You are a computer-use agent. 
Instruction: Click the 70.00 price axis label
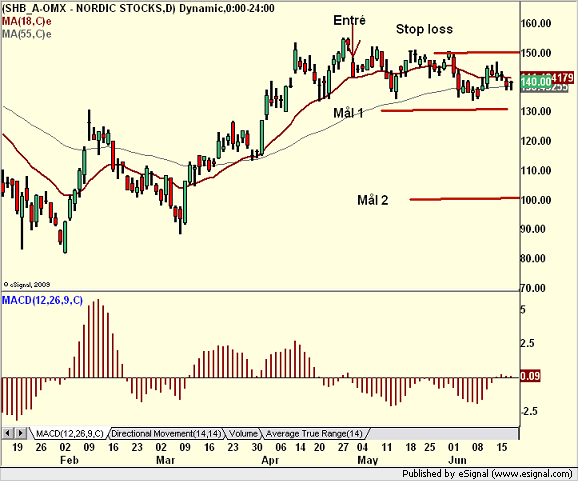click(533, 288)
